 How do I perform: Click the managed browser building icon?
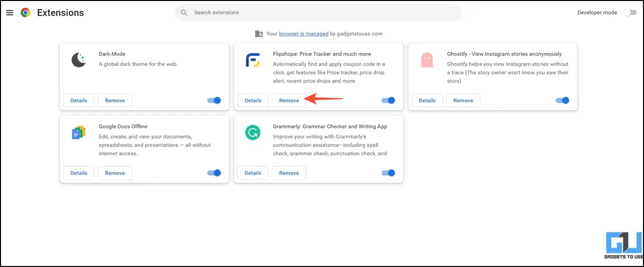coord(259,34)
